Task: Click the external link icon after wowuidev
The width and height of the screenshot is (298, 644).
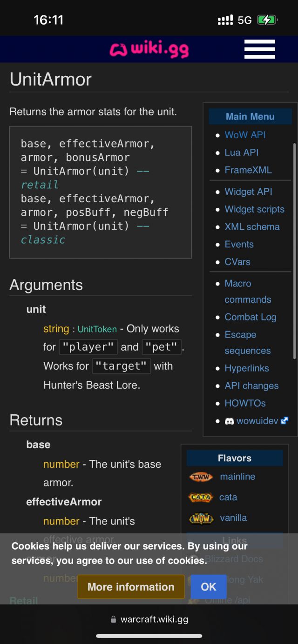Action: (284, 421)
